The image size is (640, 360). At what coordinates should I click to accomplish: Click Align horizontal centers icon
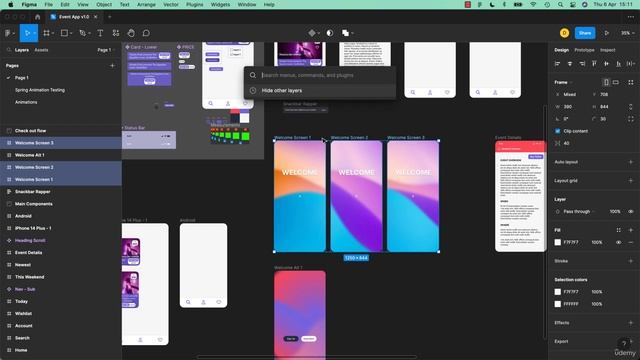(570, 64)
